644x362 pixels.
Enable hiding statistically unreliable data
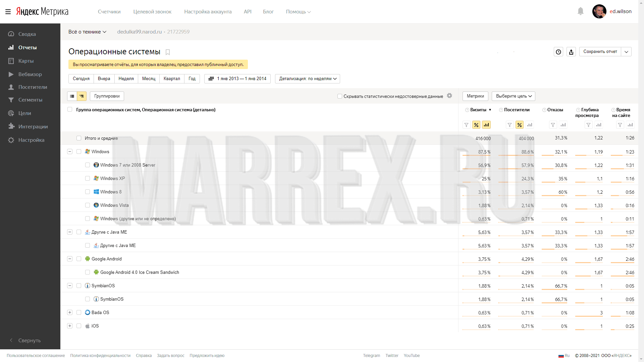[340, 96]
